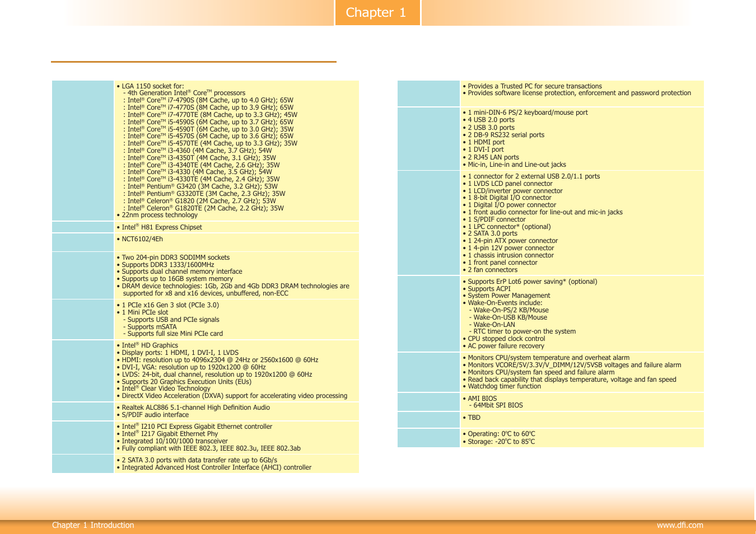
Task: Select 'mini-DIN-6 PS/2 keyboard/mouse port' line
Action: (525, 113)
